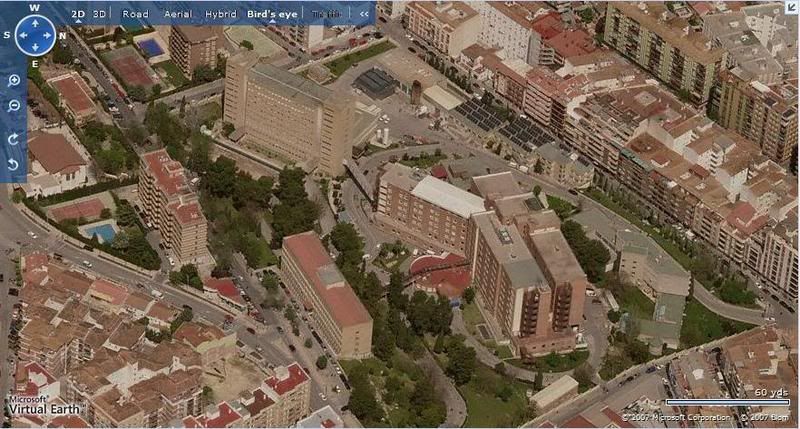Switch to 3D map mode
The width and height of the screenshot is (800, 429).
(x=99, y=14)
